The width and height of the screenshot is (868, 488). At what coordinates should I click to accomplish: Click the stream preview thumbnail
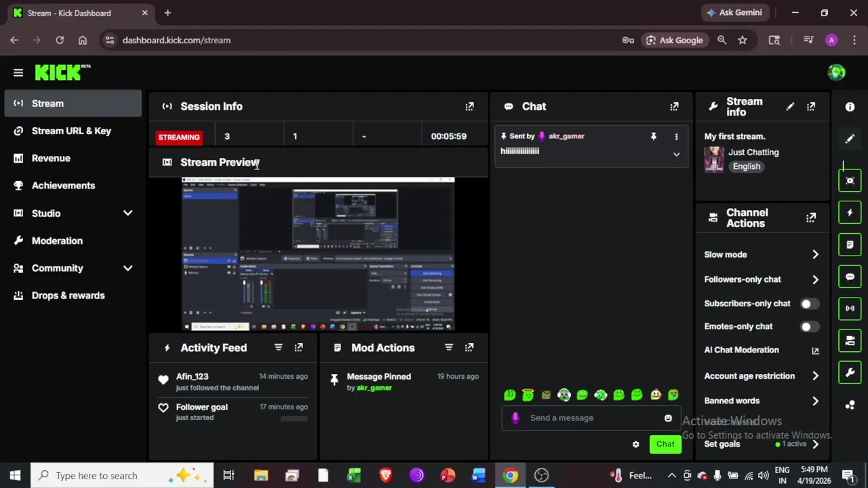318,254
